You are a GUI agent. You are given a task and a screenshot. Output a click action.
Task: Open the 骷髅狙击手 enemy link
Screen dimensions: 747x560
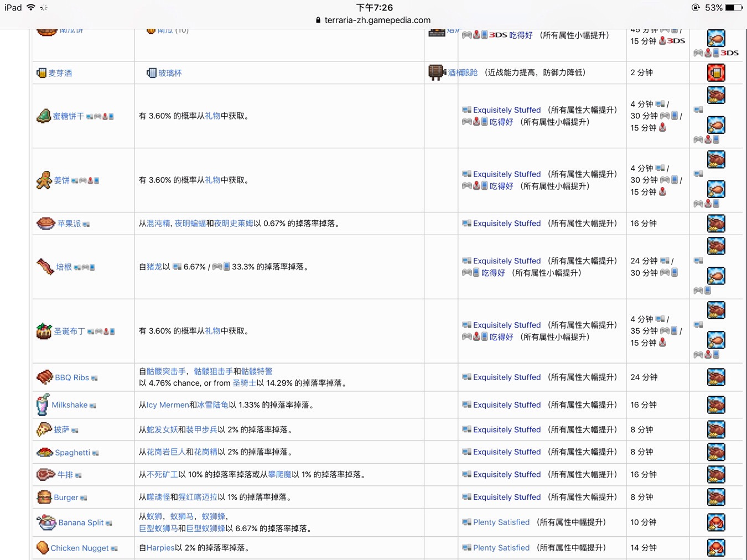coord(214,371)
